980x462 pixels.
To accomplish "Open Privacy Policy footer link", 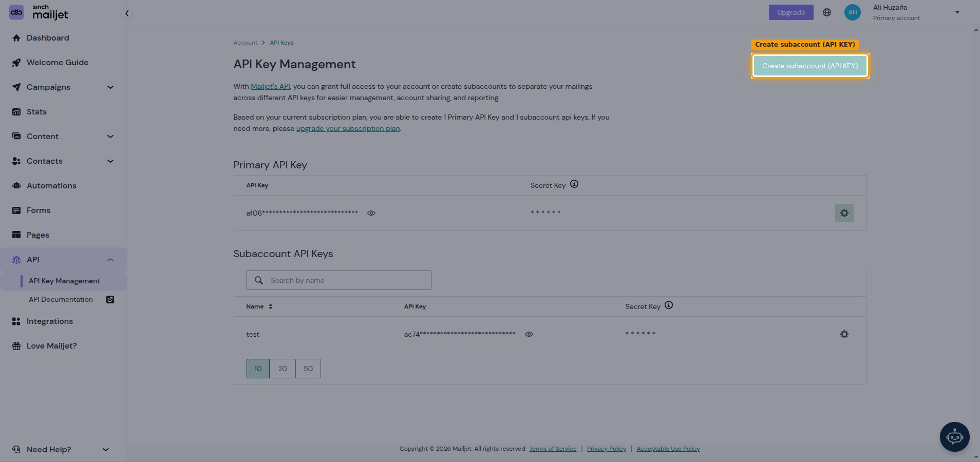I will point(607,449).
